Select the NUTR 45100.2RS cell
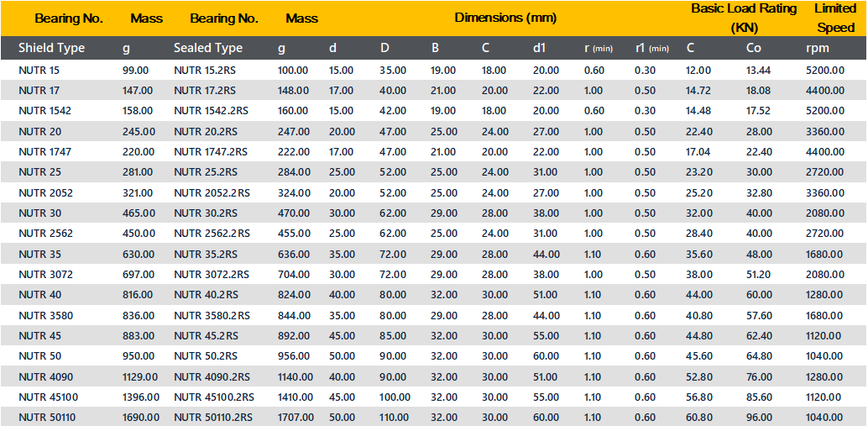Image resolution: width=868 pixels, height=426 pixels. tap(214, 397)
